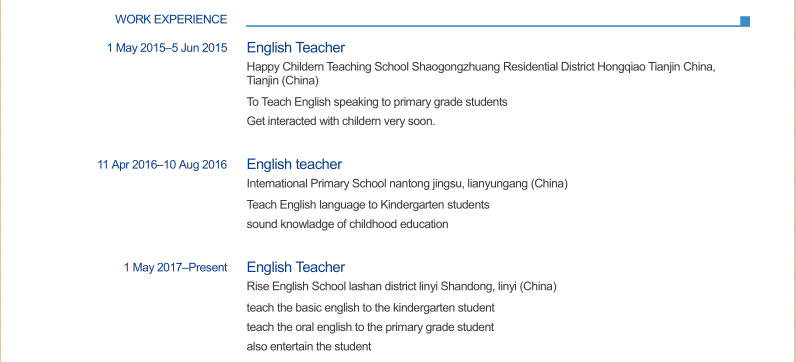Image resolution: width=796 pixels, height=362 pixels.
Task: Click the Rise English School lashan line
Action: point(402,287)
